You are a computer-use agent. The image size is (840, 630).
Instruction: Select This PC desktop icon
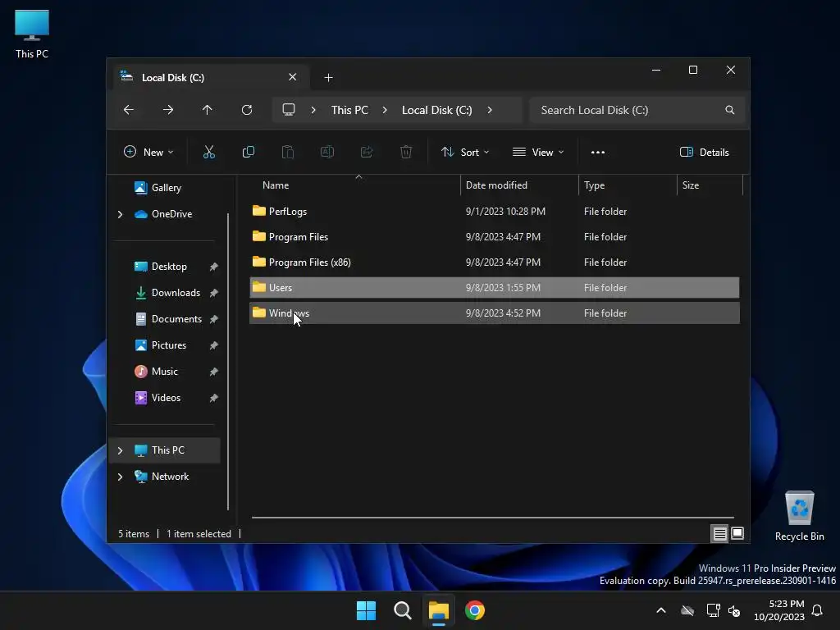point(32,34)
